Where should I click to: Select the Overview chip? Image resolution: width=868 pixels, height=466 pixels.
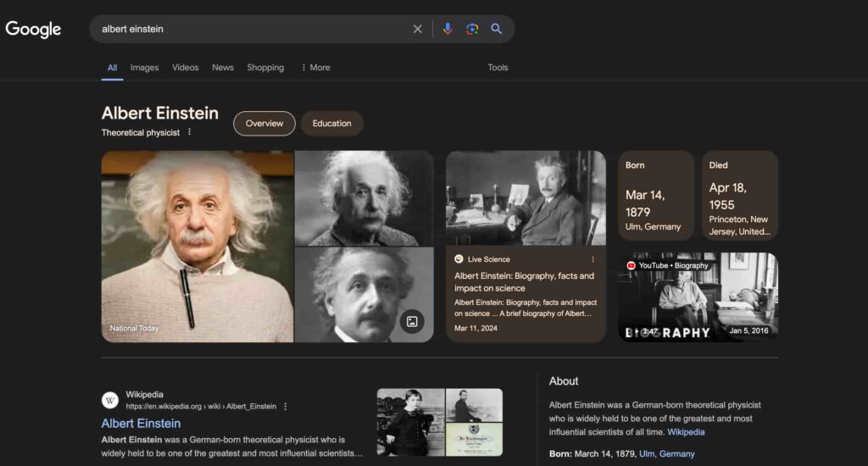coord(264,124)
